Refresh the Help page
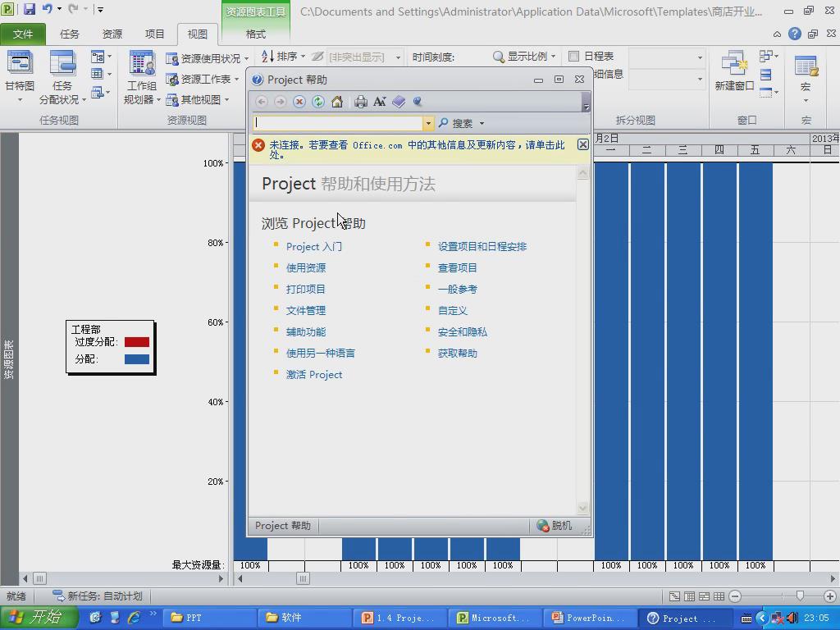The width and height of the screenshot is (840, 630). click(318, 102)
